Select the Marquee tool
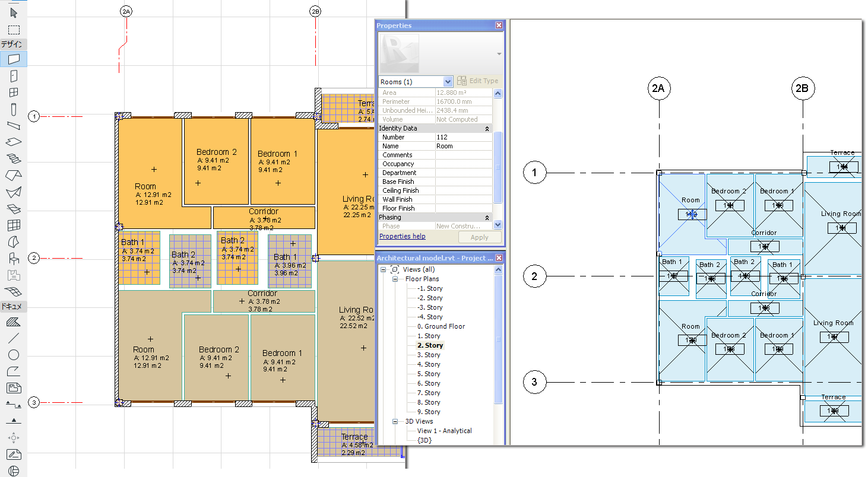Screen dimensions: 868x477 (14, 30)
